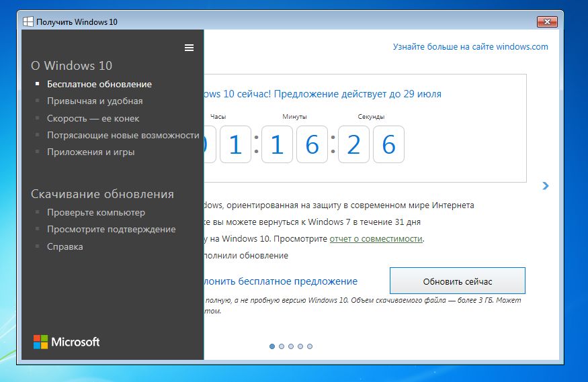
Task: Click the Минуты countdown label
Action: [x=294, y=116]
